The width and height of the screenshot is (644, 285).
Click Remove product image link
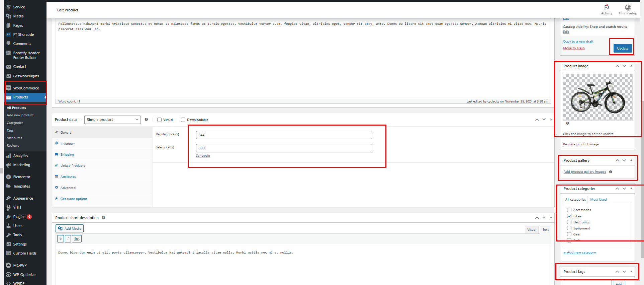click(581, 144)
